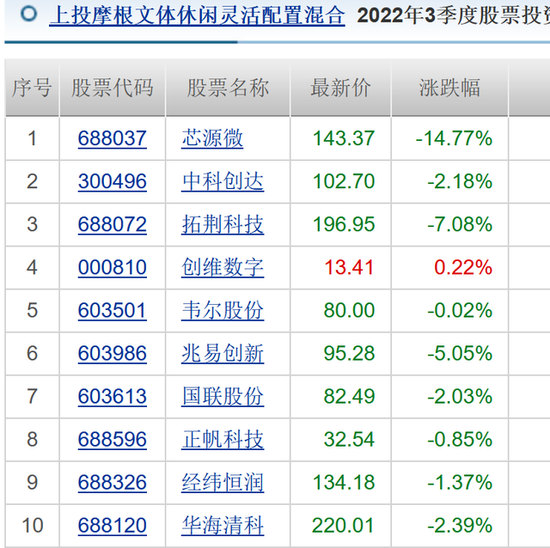This screenshot has width=550, height=548.
Task: Open stock code 603501 link
Action: point(112,310)
